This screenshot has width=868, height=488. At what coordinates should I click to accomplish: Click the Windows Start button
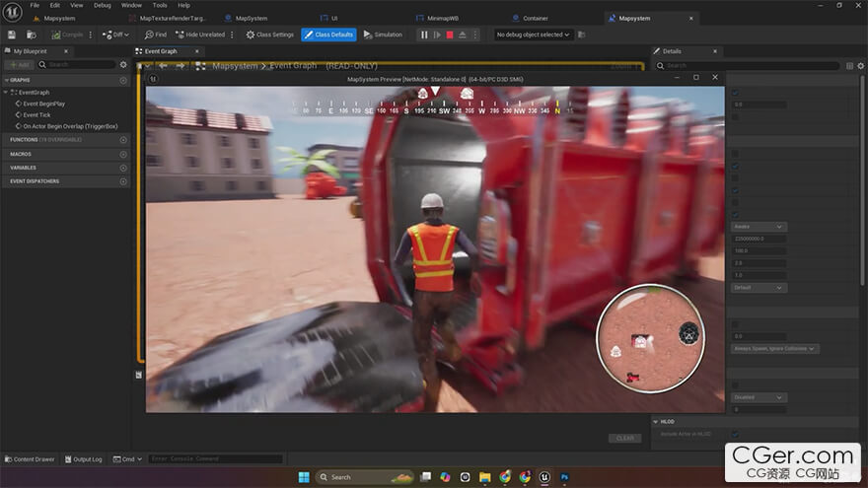304,477
